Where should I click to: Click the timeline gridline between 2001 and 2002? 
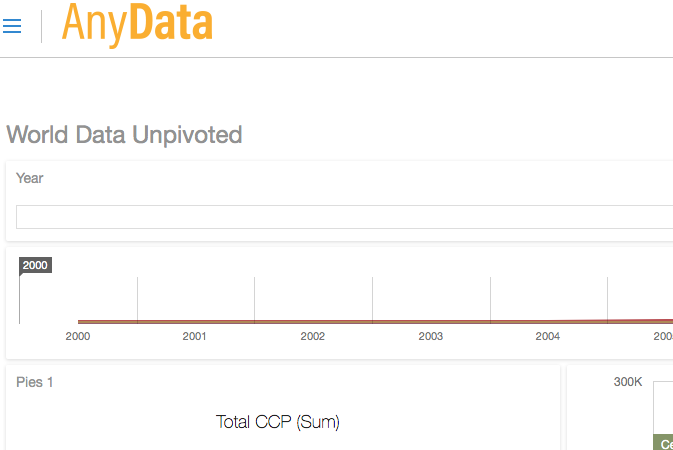[x=255, y=300]
